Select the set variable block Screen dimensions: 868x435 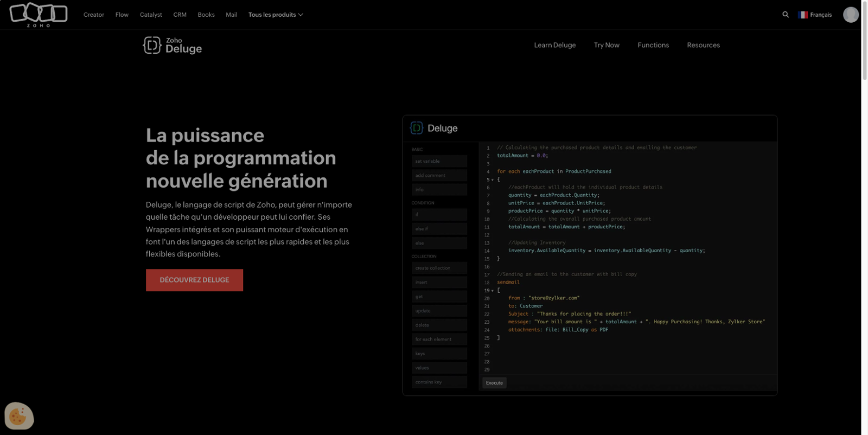click(439, 161)
